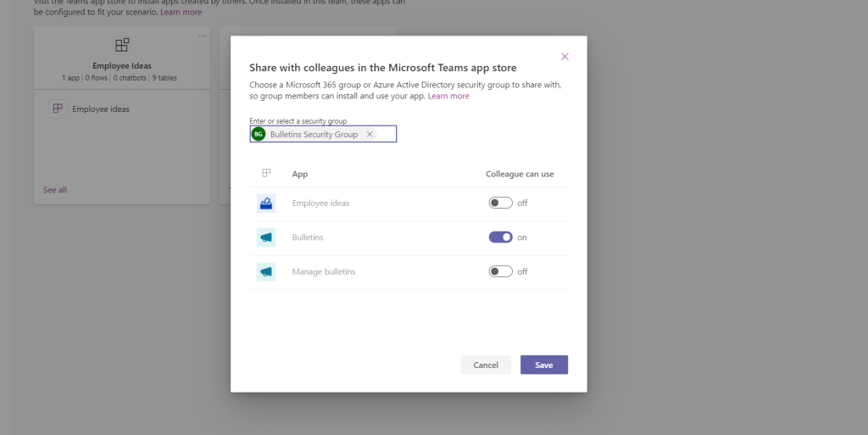Click the BG security group avatar
Screen dimensions: 868x435
tap(259, 134)
